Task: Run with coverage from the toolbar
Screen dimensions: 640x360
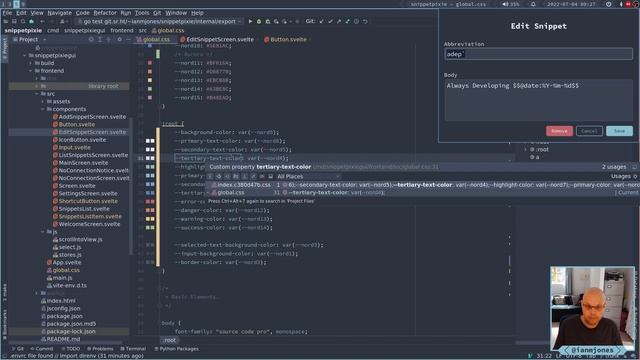Action: click(268, 21)
